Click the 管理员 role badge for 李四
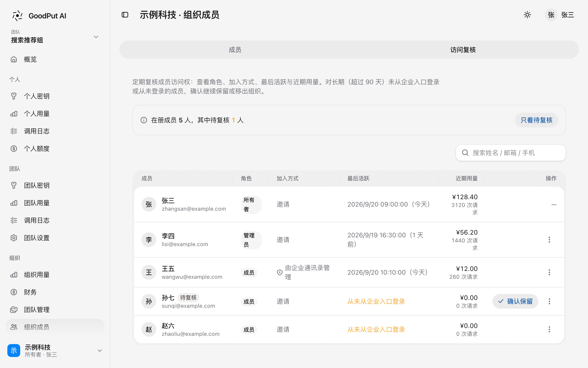 [251, 240]
